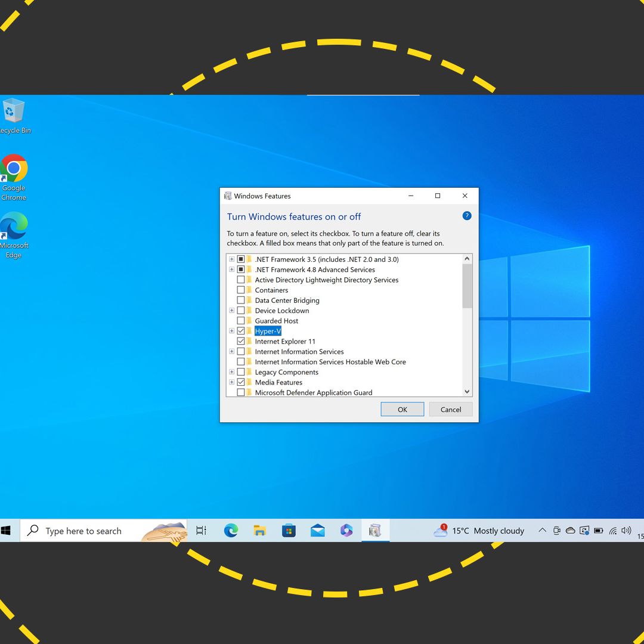Open Microsoft Edge from the taskbar
Image resolution: width=644 pixels, height=644 pixels.
coord(230,530)
